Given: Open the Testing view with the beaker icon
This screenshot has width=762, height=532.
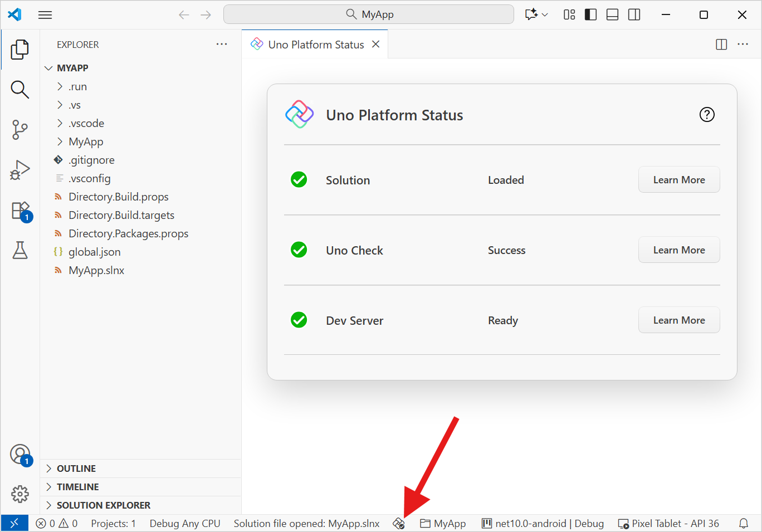Looking at the screenshot, I should (20, 250).
